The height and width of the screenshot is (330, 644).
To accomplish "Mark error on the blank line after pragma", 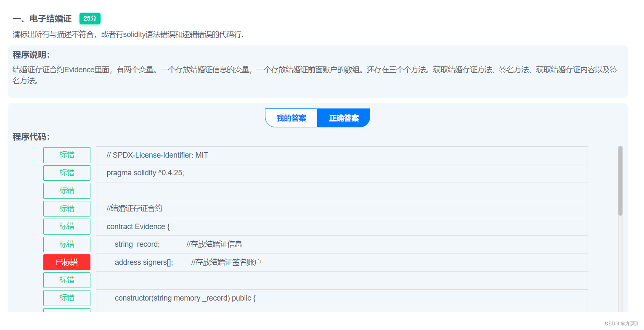I will coord(67,191).
